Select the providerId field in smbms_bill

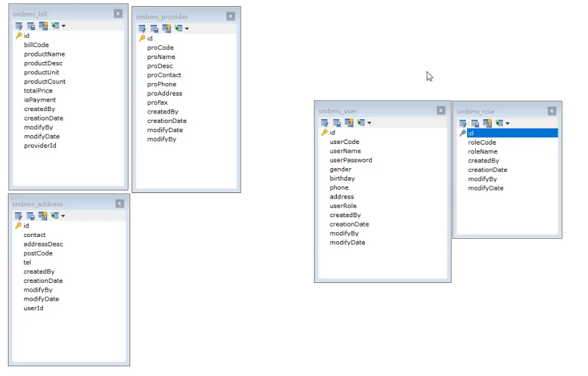pyautogui.click(x=40, y=146)
